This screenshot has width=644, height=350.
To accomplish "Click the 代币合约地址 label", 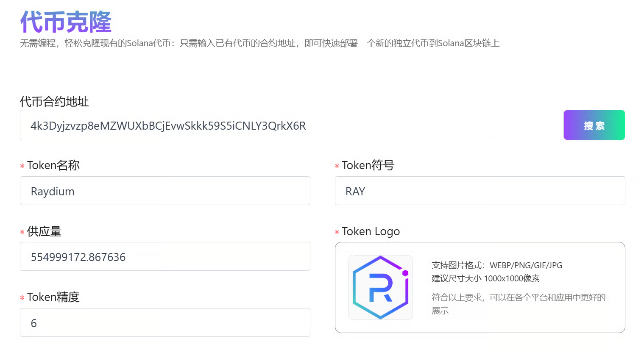I will tap(54, 102).
